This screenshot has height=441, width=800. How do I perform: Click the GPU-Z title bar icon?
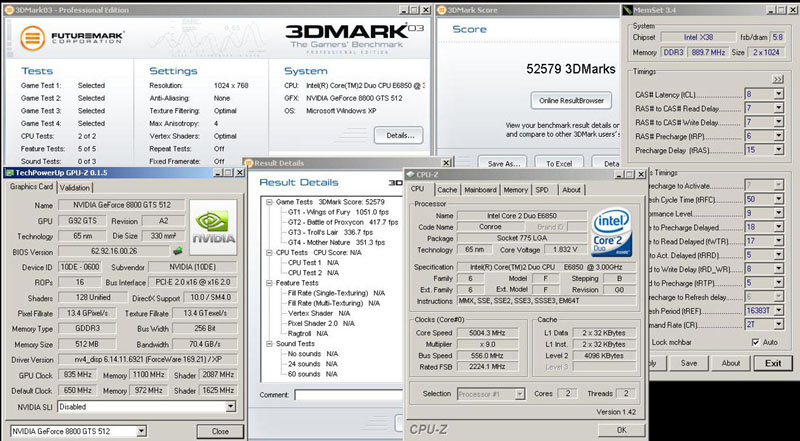tap(9, 173)
